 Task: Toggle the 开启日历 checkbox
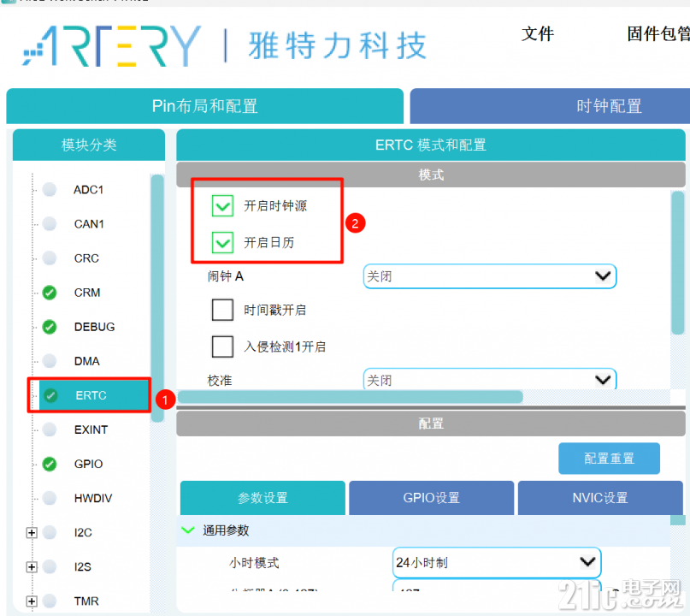(x=222, y=243)
